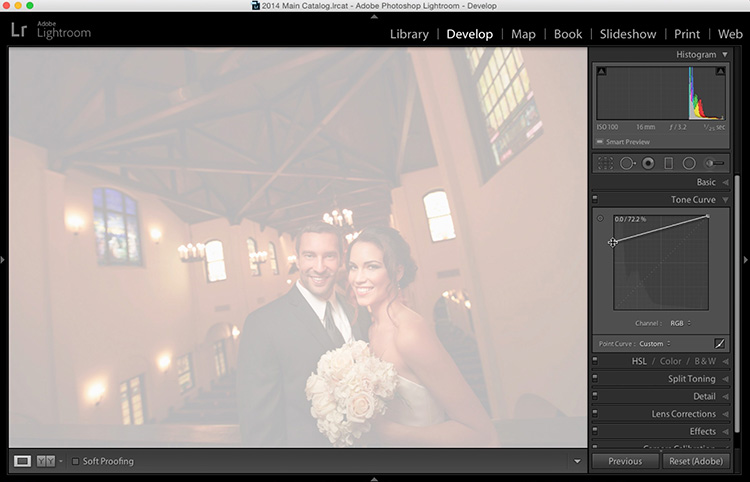Toggle highlight clipping indicator in histogram

[x=720, y=71]
